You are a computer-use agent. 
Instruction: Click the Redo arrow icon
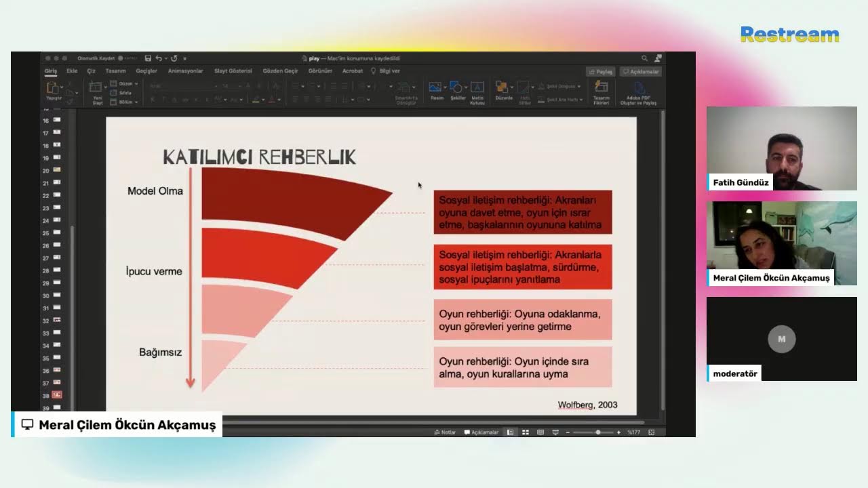(174, 58)
